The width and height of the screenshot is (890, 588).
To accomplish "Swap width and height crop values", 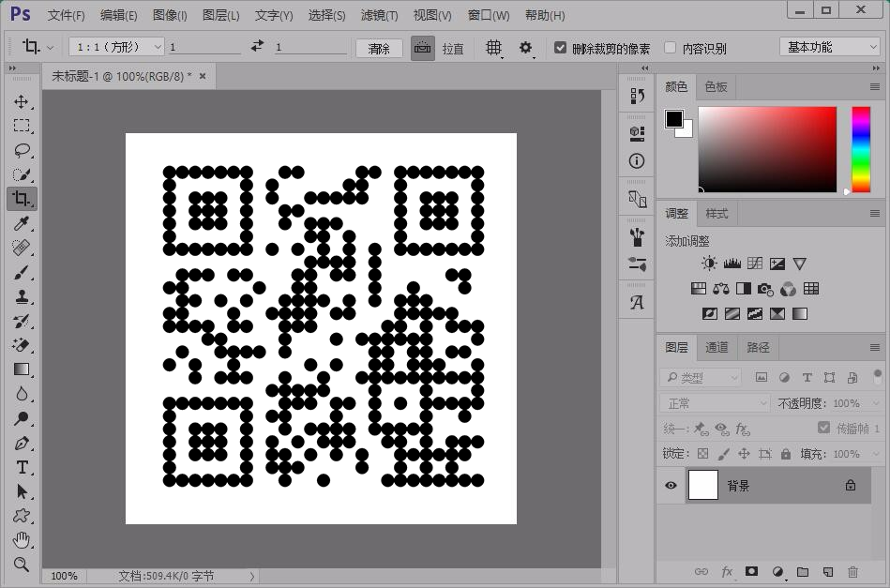I will click(x=258, y=46).
